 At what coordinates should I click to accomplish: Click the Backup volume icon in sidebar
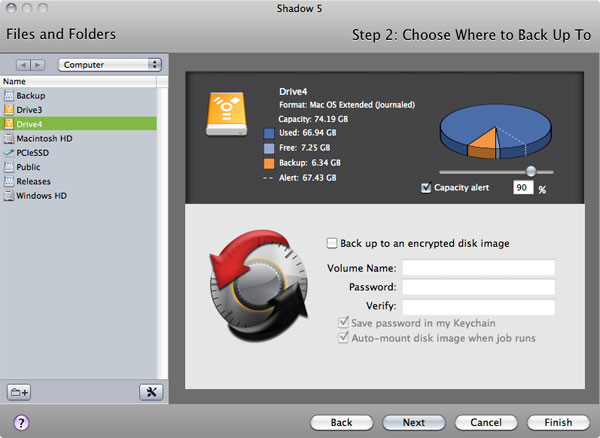coord(8,95)
